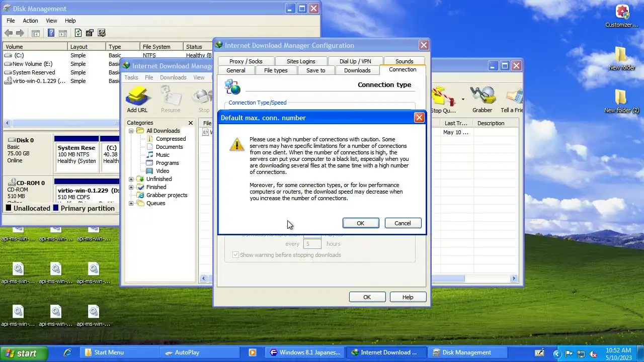The width and height of the screenshot is (644, 362).
Task: Open the Sounds tab
Action: click(404, 61)
